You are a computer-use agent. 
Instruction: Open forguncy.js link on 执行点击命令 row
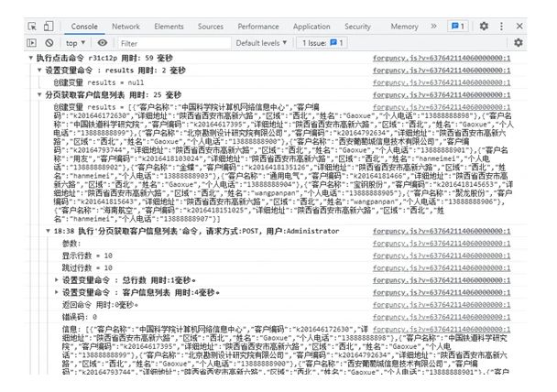click(x=442, y=59)
